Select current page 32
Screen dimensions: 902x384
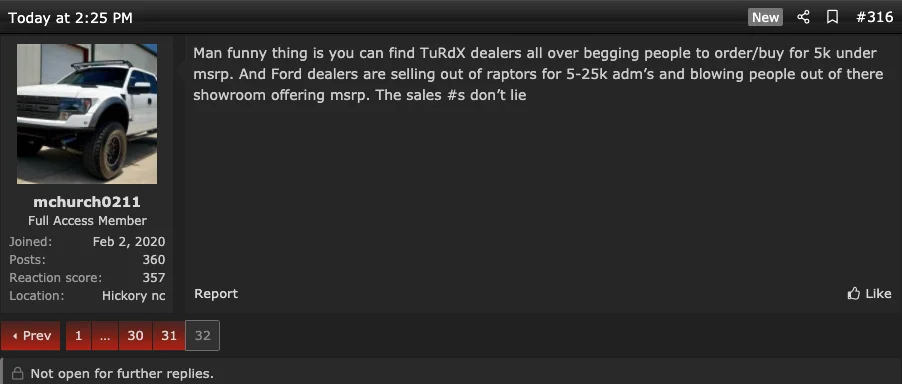202,336
